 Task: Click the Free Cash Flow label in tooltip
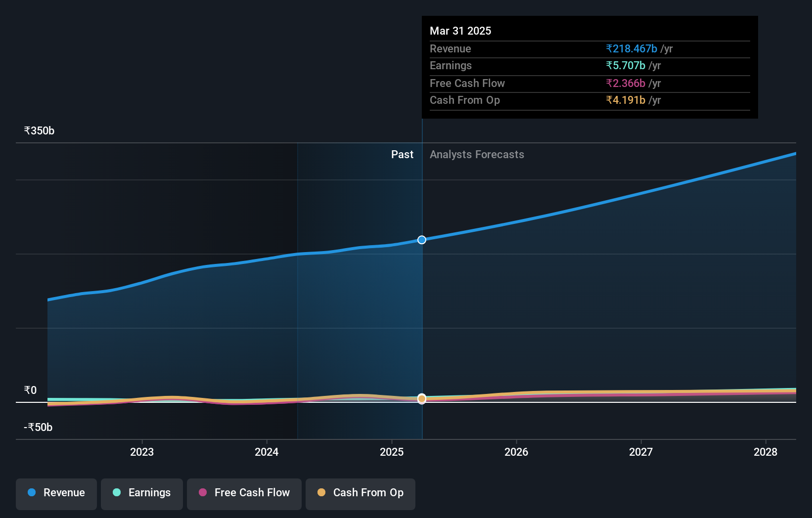click(x=467, y=83)
